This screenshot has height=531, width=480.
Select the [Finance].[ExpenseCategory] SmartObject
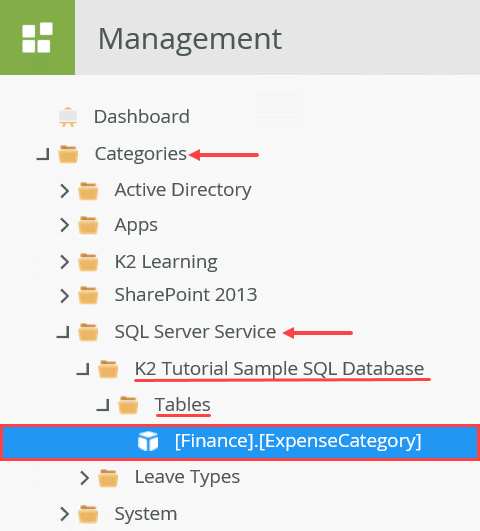tap(240, 442)
